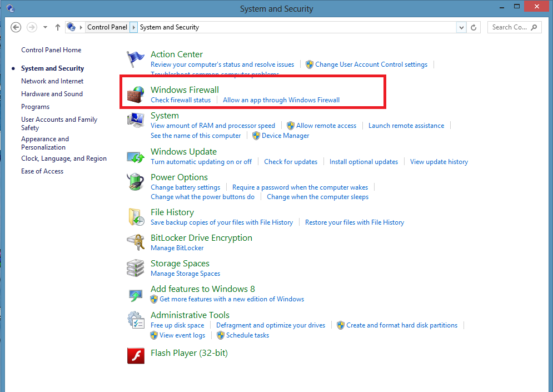The image size is (553, 392).
Task: Click the Control Panel icon in the address bar
Action: (71, 27)
